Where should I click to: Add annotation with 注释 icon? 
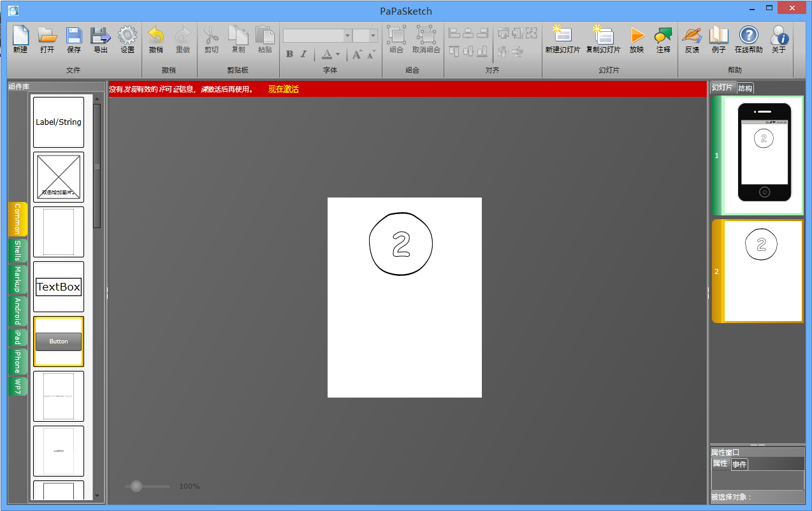click(x=663, y=40)
